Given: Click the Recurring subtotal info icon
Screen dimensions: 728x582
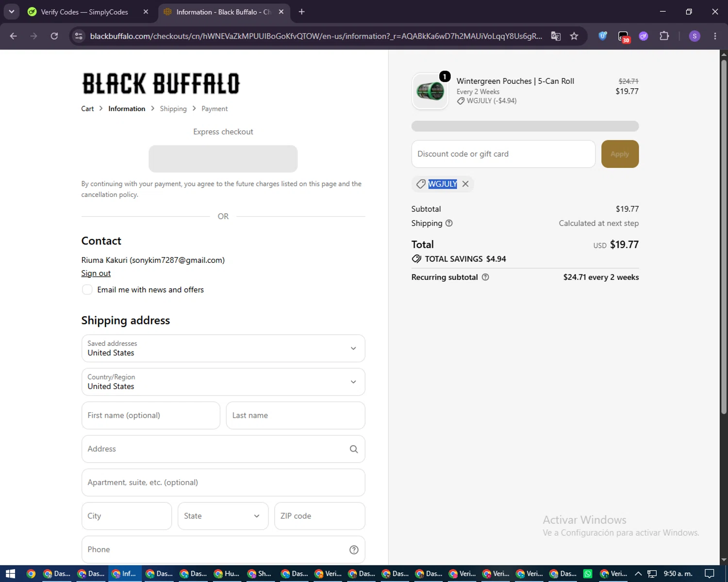Looking at the screenshot, I should click(485, 277).
